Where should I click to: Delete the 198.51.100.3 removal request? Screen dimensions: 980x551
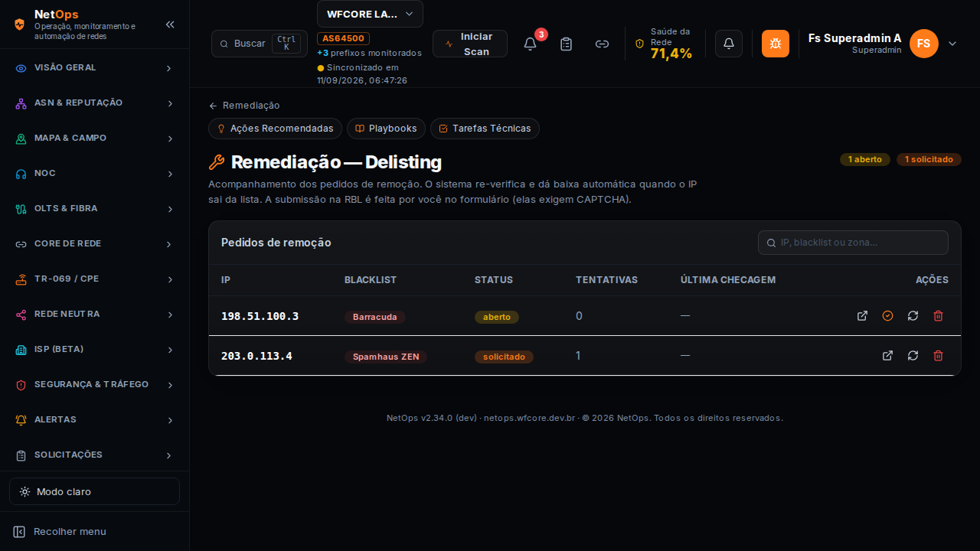938,315
